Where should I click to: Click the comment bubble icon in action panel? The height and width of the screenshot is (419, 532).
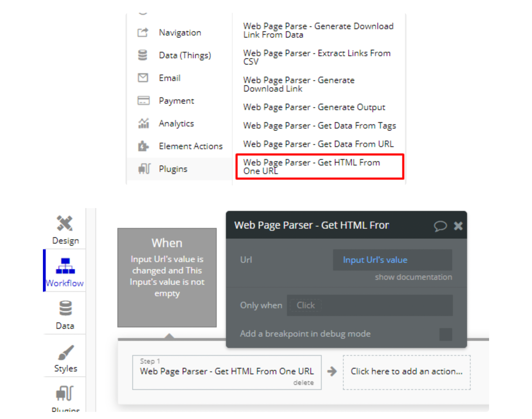[x=440, y=226]
